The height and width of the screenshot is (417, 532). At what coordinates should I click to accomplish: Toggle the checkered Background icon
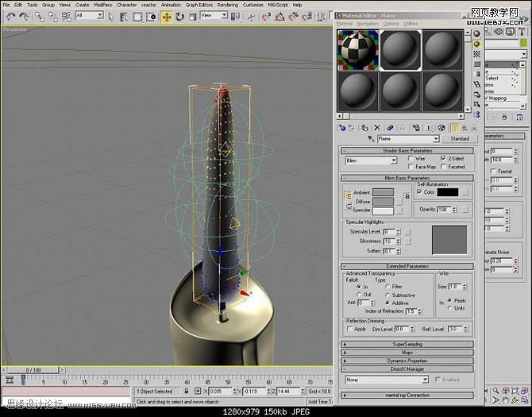click(x=477, y=54)
